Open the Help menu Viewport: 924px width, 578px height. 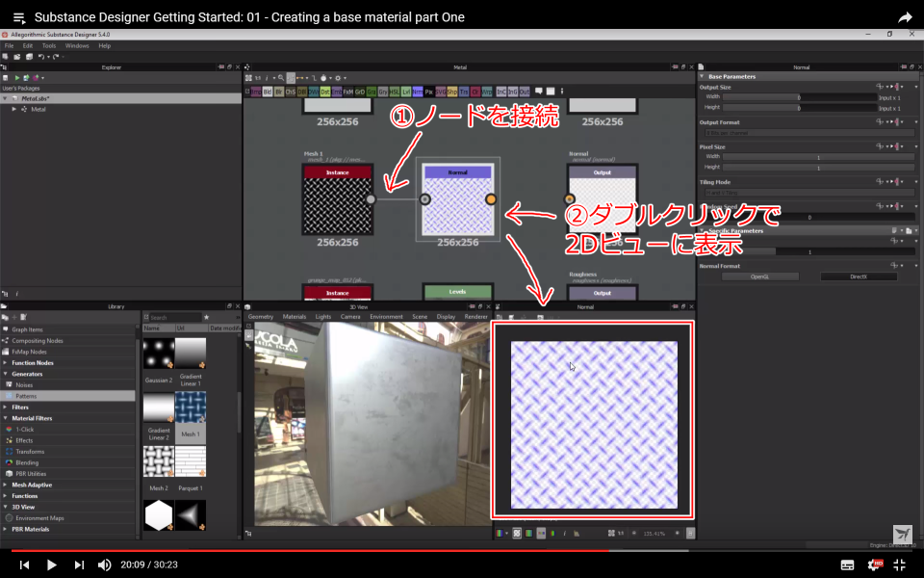coord(104,45)
